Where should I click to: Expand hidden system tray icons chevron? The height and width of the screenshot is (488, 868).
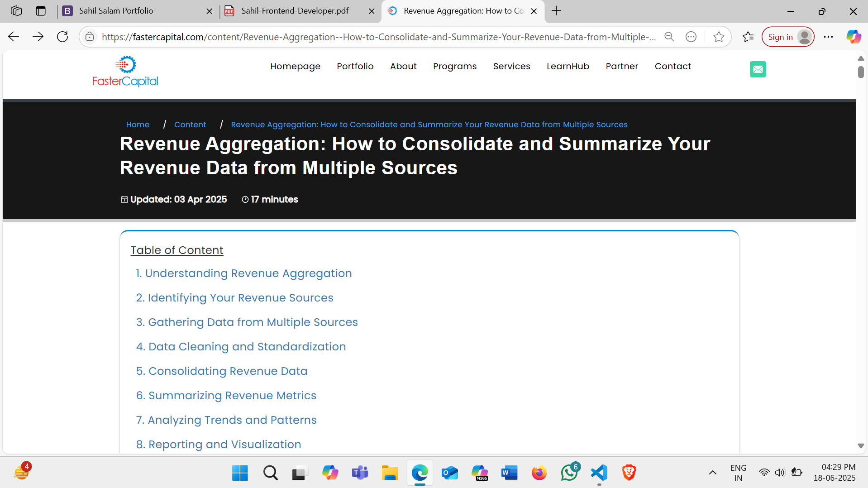tap(712, 473)
